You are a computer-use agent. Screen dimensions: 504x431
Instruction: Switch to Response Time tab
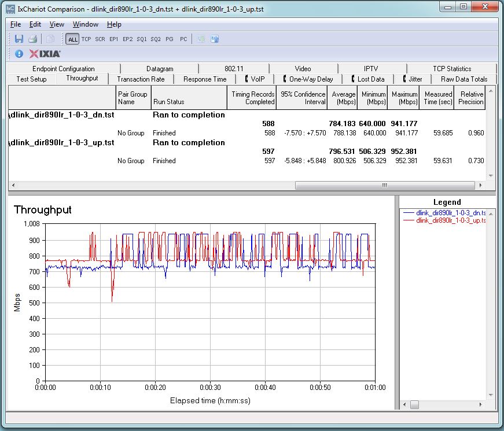(205, 79)
